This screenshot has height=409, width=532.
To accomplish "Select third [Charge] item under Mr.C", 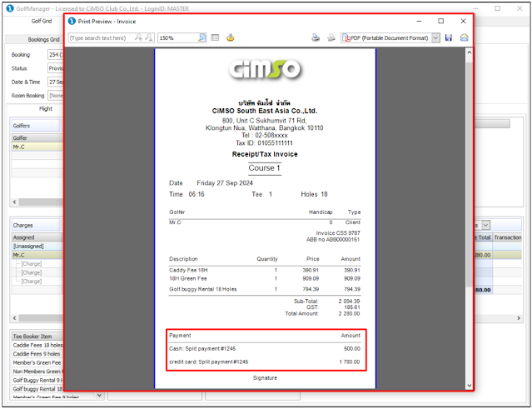I will (32, 282).
